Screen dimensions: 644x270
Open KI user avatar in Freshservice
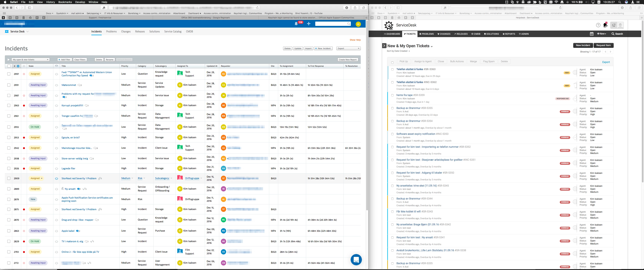358,24
